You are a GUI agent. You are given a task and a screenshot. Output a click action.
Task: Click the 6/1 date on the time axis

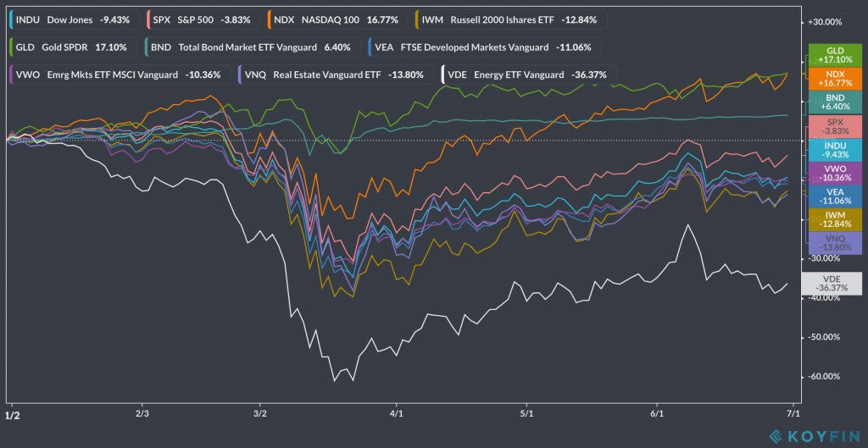point(656,414)
